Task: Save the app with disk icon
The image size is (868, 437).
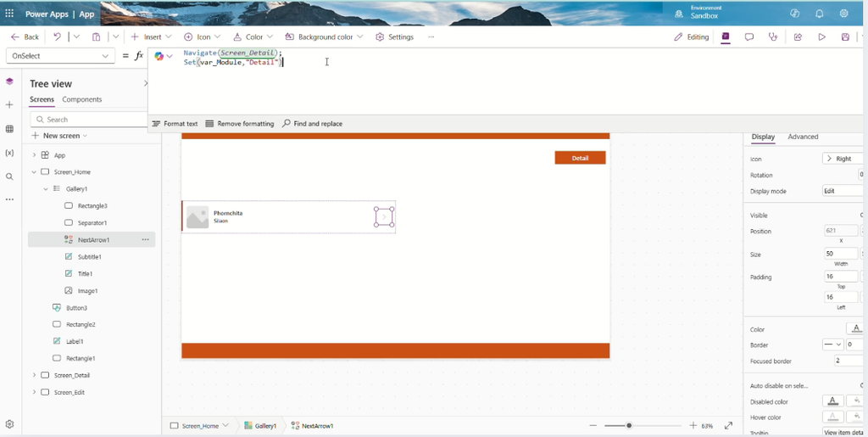Action: click(x=845, y=37)
